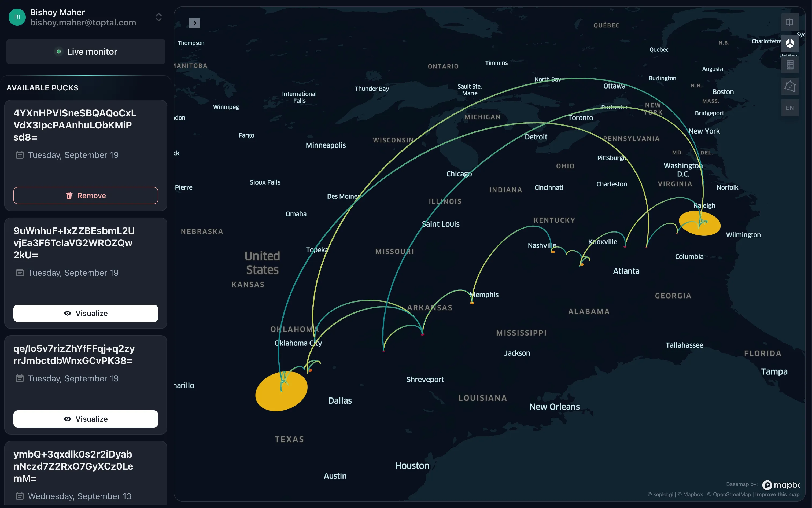This screenshot has width=812, height=508.
Task: Open the split map view control
Action: pos(789,22)
